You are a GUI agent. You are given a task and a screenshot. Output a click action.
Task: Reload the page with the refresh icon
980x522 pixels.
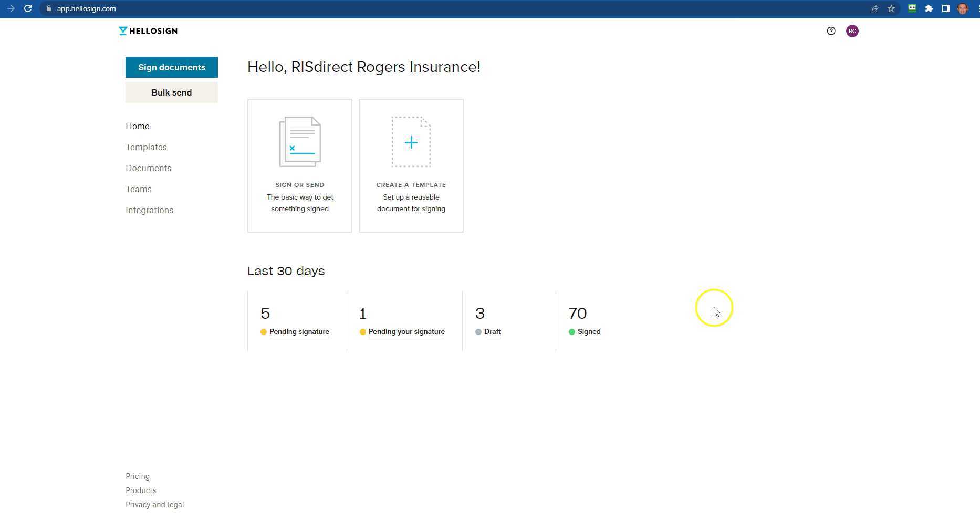pos(28,8)
